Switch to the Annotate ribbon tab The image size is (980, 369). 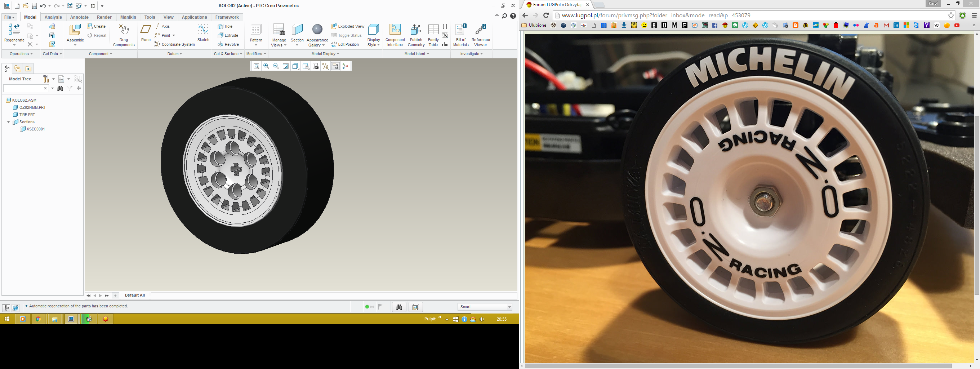(x=79, y=17)
